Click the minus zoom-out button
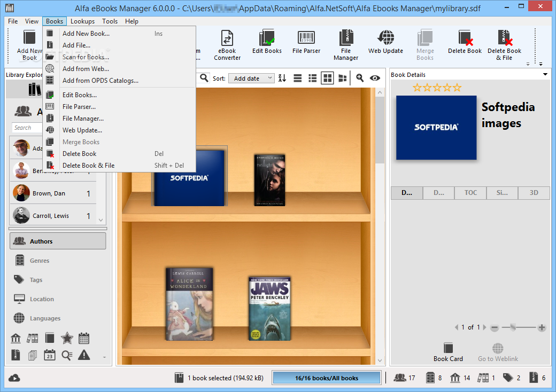 [x=495, y=327]
